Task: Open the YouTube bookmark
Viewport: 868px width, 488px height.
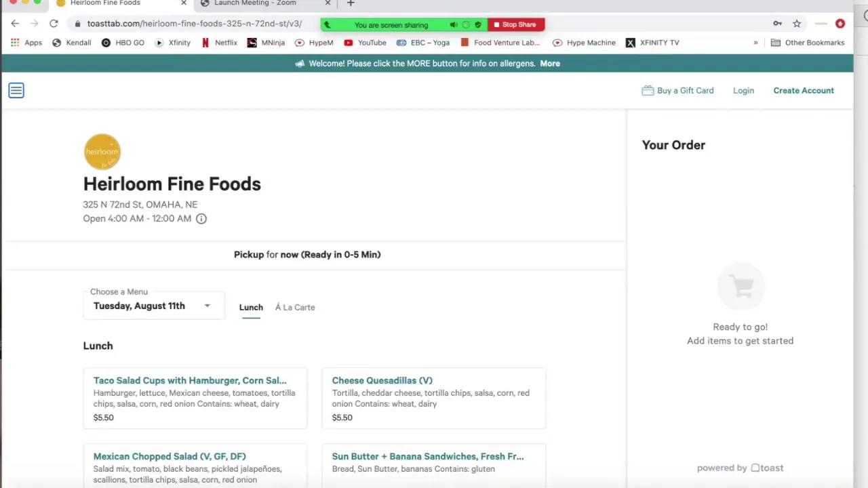Action: pyautogui.click(x=365, y=43)
